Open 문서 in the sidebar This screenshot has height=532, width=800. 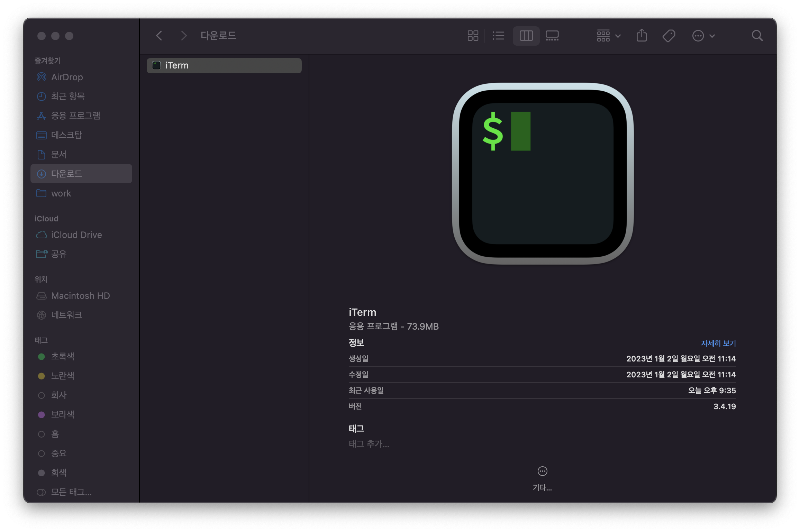pyautogui.click(x=81, y=154)
